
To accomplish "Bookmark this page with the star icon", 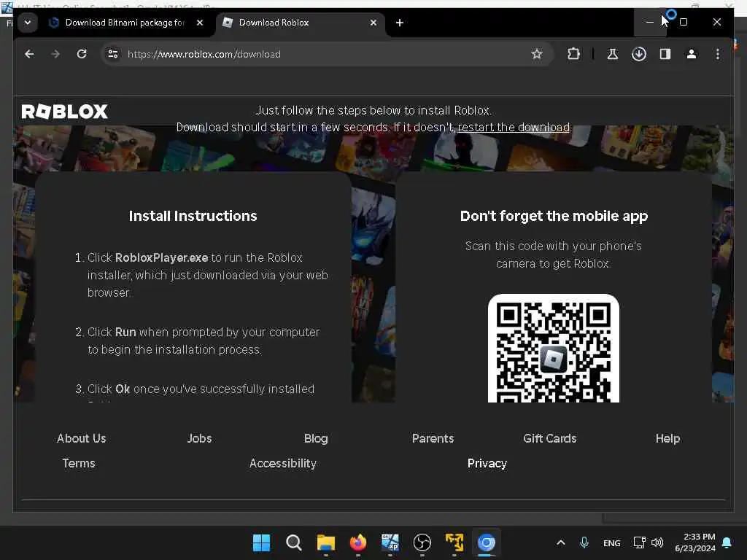I will point(536,54).
